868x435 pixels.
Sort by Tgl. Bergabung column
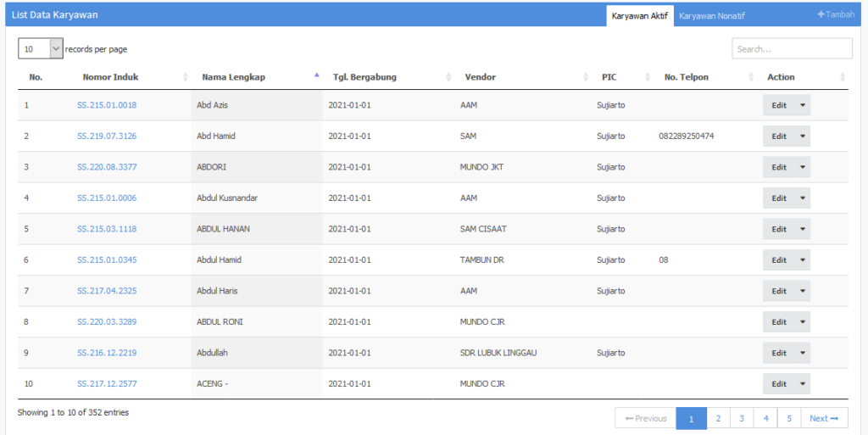coord(388,77)
